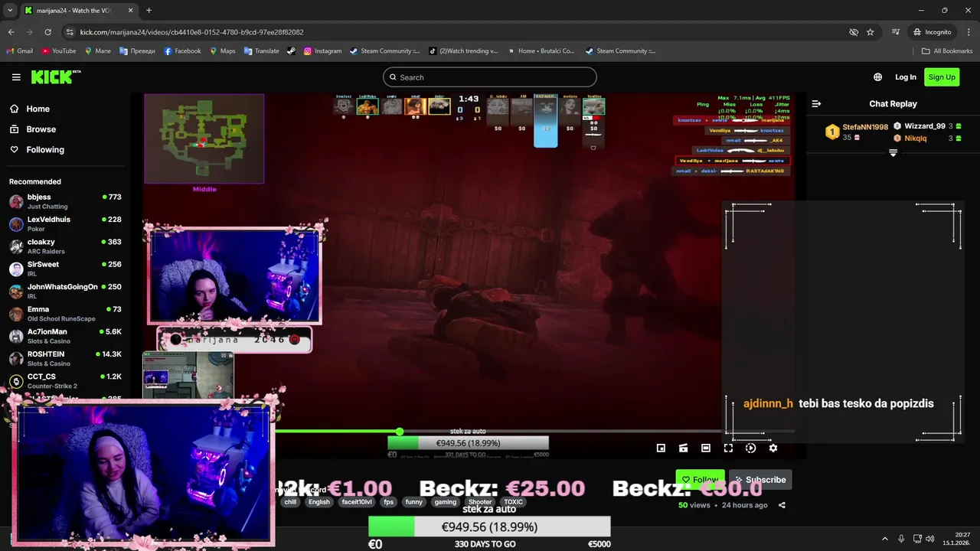The width and height of the screenshot is (980, 551).
Task: Open recommended channel LexVeldhuis
Action: pos(65,224)
